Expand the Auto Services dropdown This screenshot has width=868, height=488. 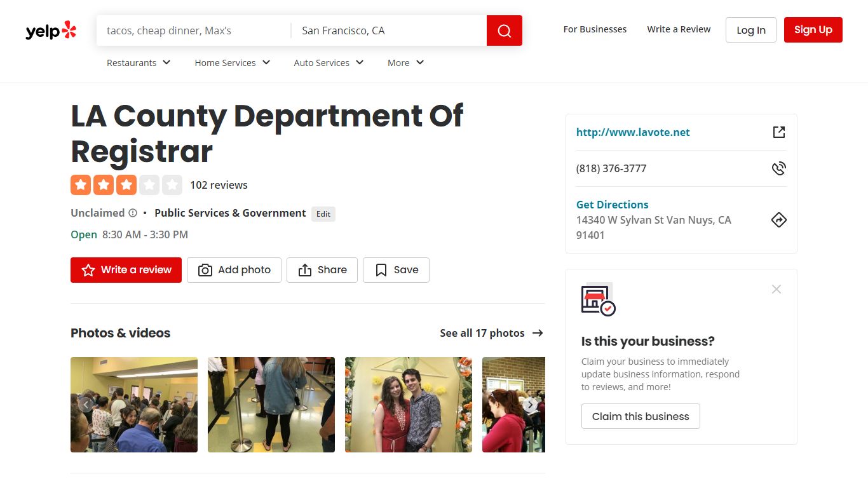coord(329,63)
